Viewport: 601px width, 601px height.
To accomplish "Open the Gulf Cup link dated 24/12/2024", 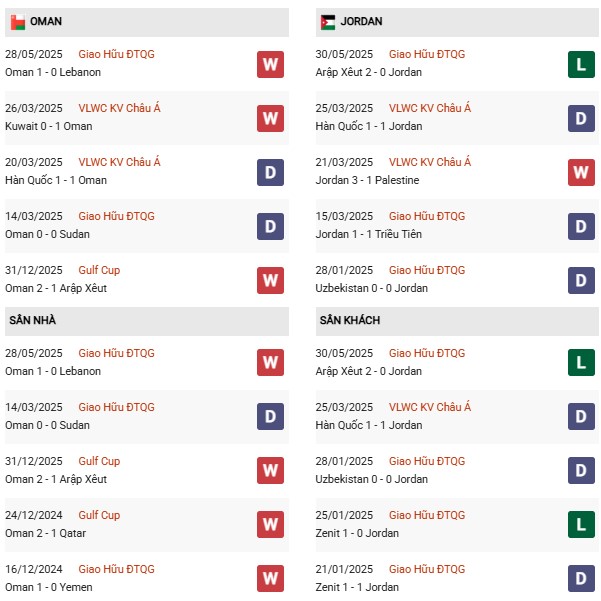I will coord(99,515).
